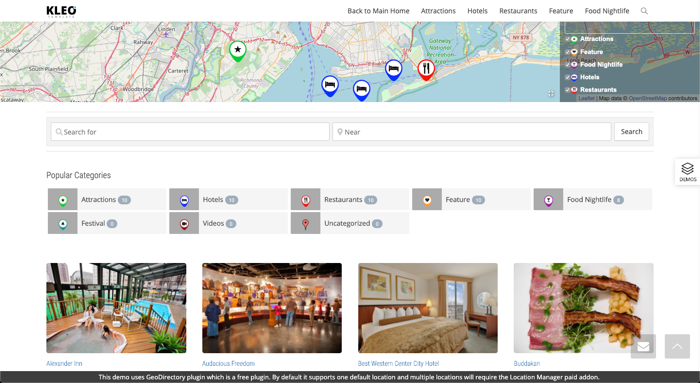Viewport: 700px width, 383px height.
Task: Disable the Food Nightlife map layer
Action: pyautogui.click(x=567, y=65)
